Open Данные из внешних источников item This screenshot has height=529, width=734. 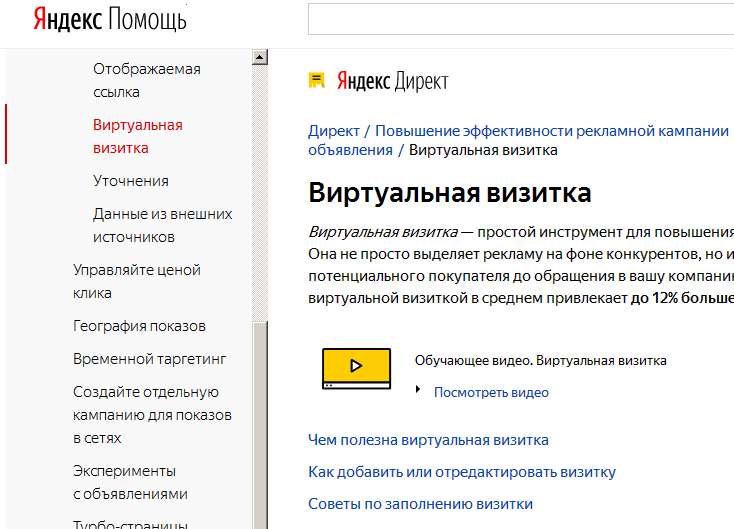[162, 225]
